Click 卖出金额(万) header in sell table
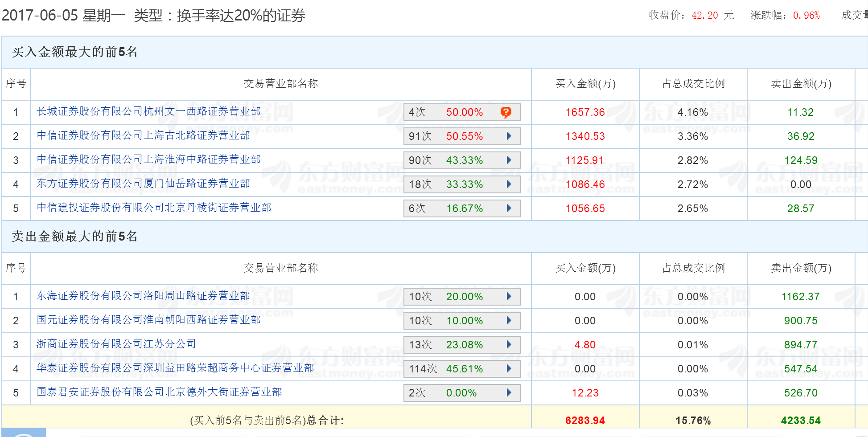868x437 pixels. (801, 268)
